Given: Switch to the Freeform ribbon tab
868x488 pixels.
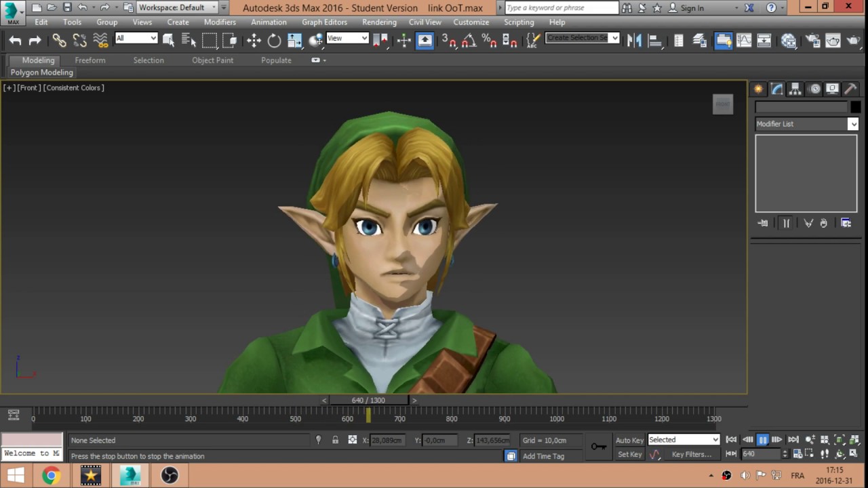Looking at the screenshot, I should click(90, 60).
